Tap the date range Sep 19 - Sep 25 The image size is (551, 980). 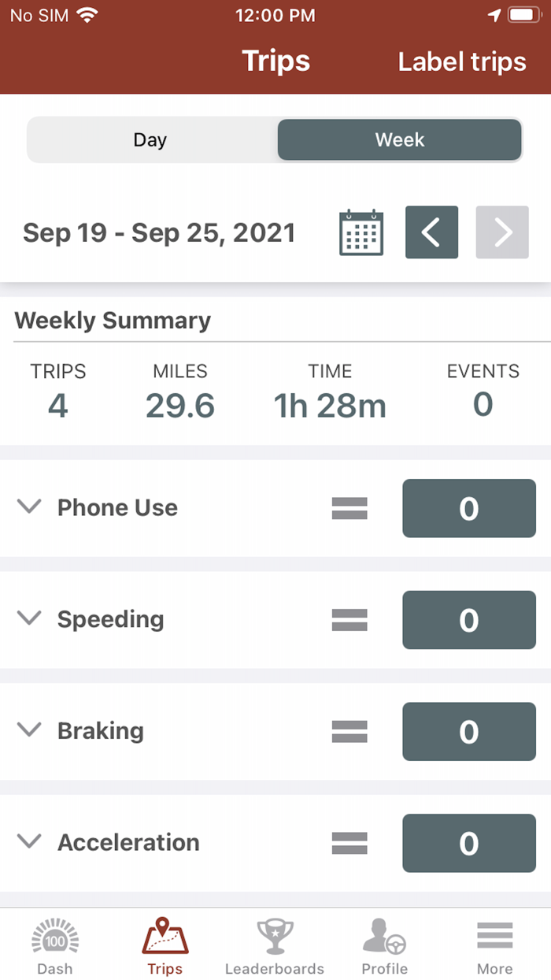pos(158,232)
